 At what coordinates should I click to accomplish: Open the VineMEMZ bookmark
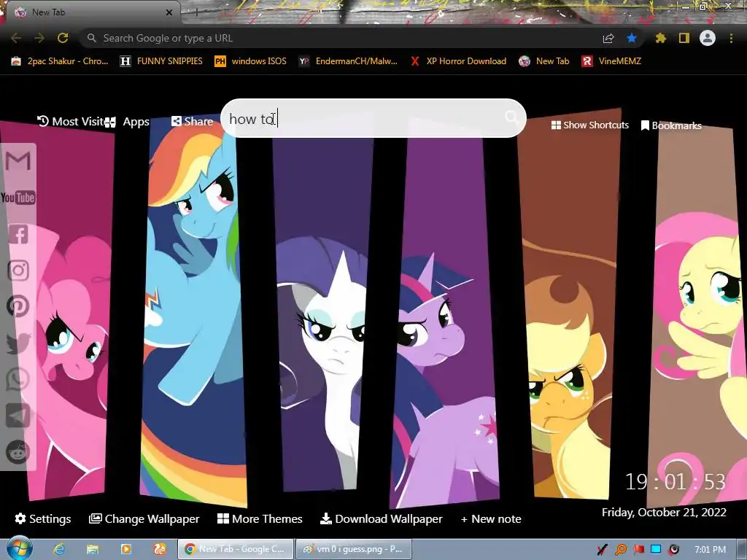click(x=612, y=61)
